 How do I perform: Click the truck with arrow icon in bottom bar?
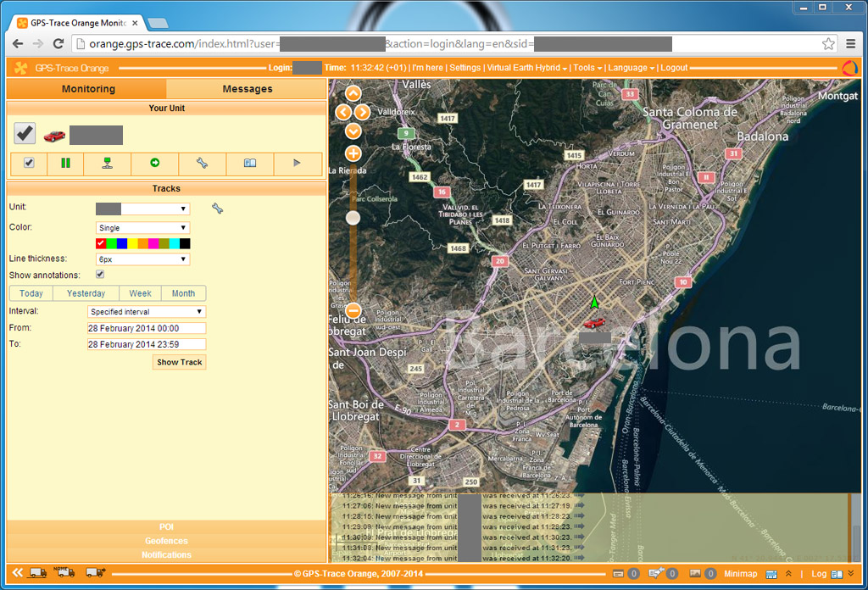(x=96, y=573)
